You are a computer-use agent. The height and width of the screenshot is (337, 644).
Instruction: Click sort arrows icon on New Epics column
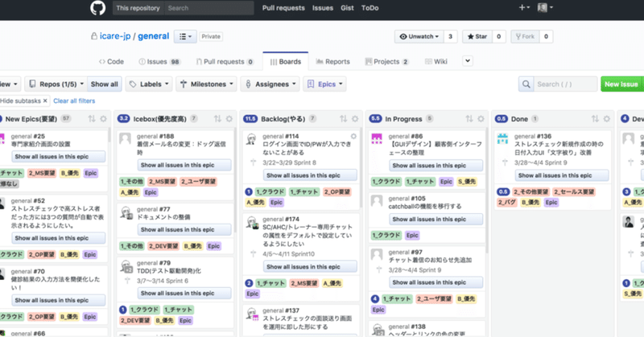point(92,118)
